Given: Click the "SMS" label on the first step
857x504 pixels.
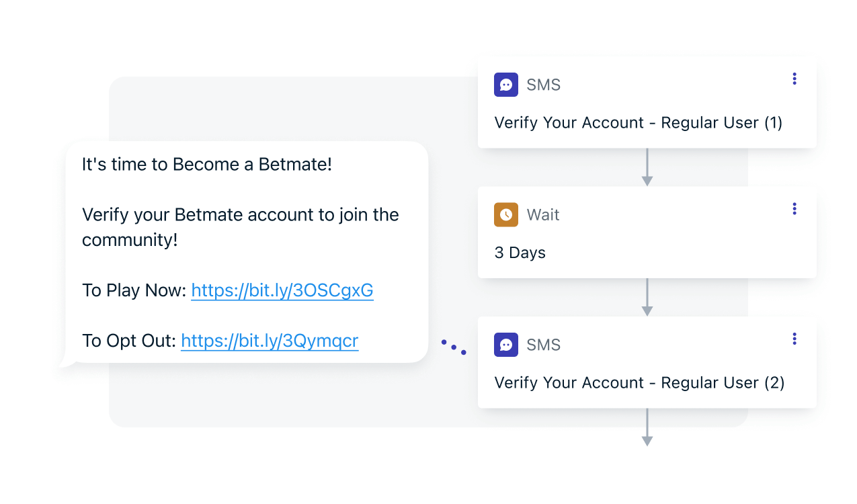Looking at the screenshot, I should point(543,85).
